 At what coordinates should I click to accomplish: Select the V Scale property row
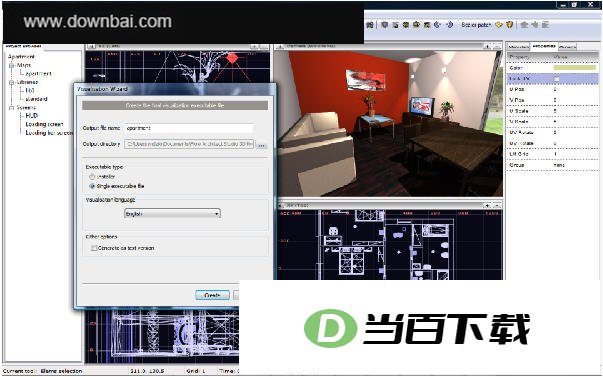[552, 122]
